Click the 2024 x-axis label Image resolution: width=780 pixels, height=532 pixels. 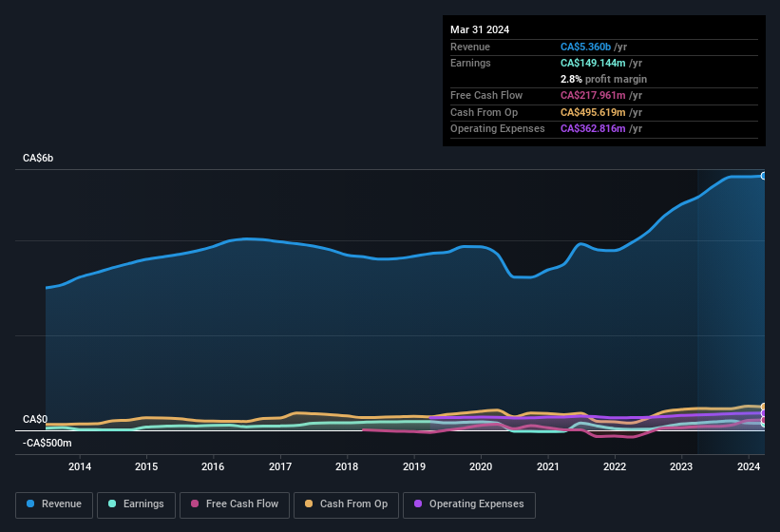[x=748, y=466]
